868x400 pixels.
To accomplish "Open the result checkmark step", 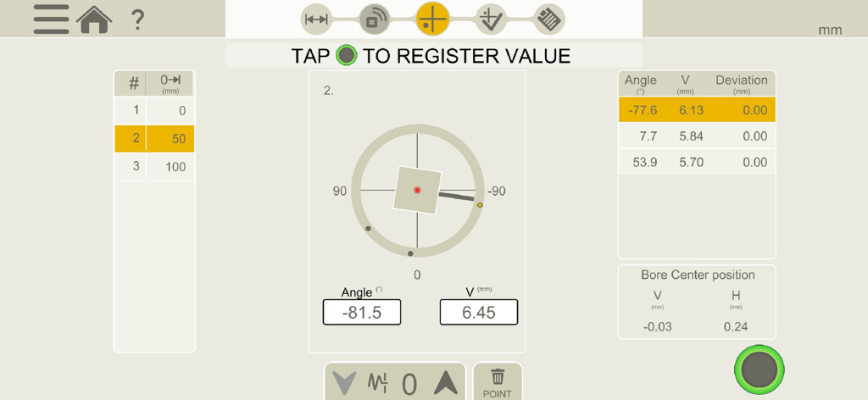I will 491,19.
